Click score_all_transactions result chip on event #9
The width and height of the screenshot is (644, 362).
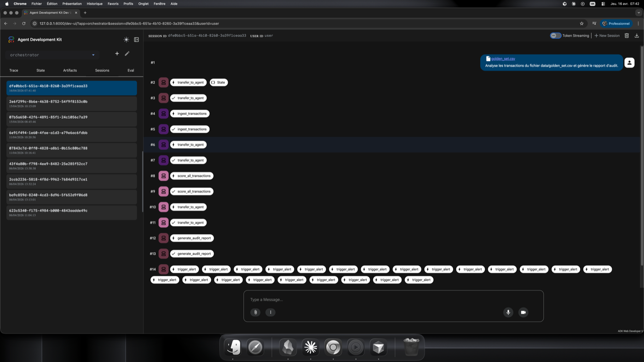[x=192, y=191]
